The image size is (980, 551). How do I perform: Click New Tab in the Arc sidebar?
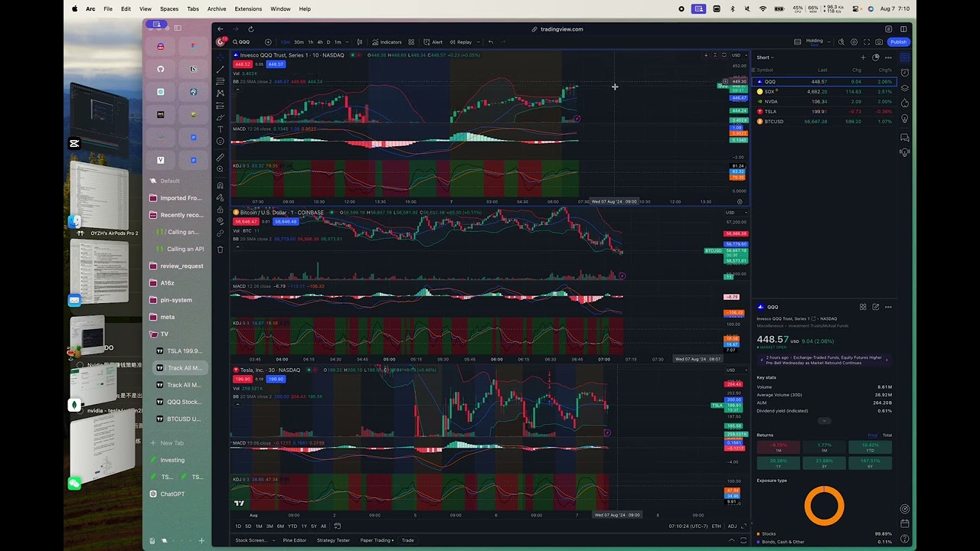pos(177,443)
